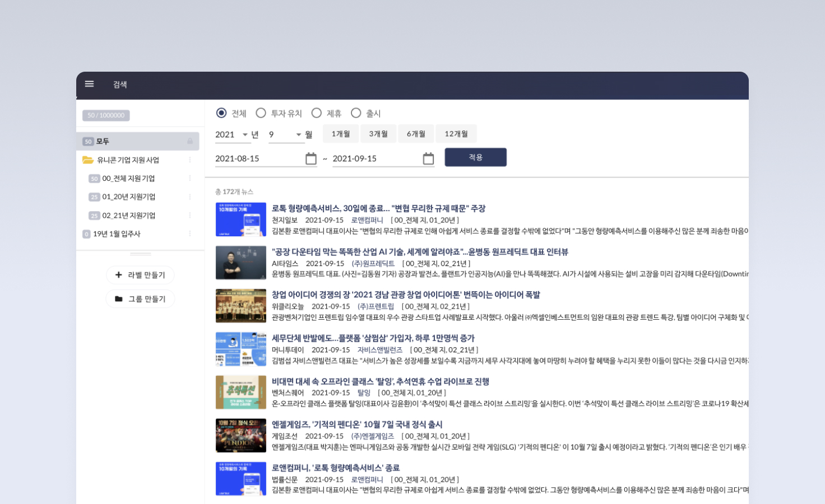Screen dimensions: 825x504
Task: Choose the 3개월 period button
Action: click(x=378, y=134)
